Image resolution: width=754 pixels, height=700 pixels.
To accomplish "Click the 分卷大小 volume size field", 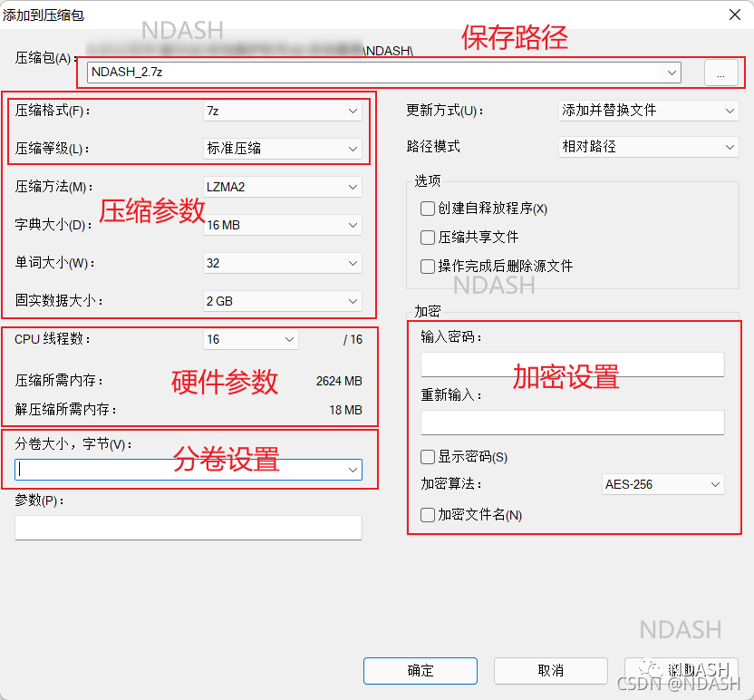I will pos(181,470).
